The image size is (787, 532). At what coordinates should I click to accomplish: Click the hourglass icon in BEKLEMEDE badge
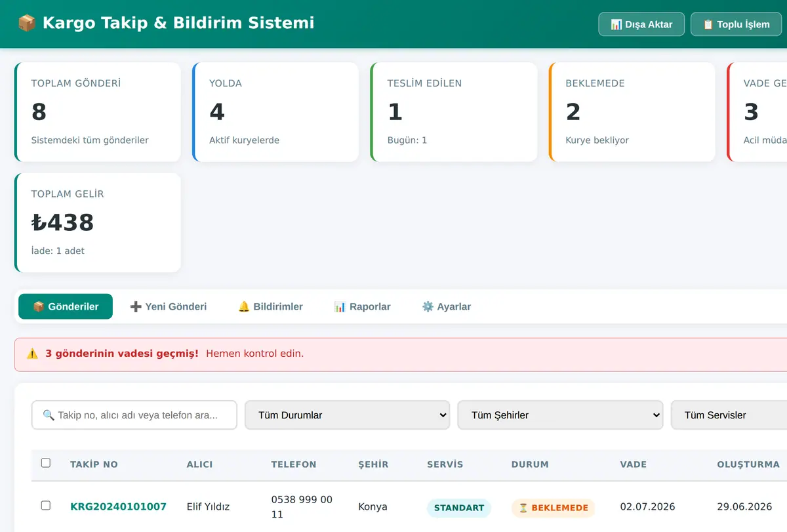[x=523, y=508]
